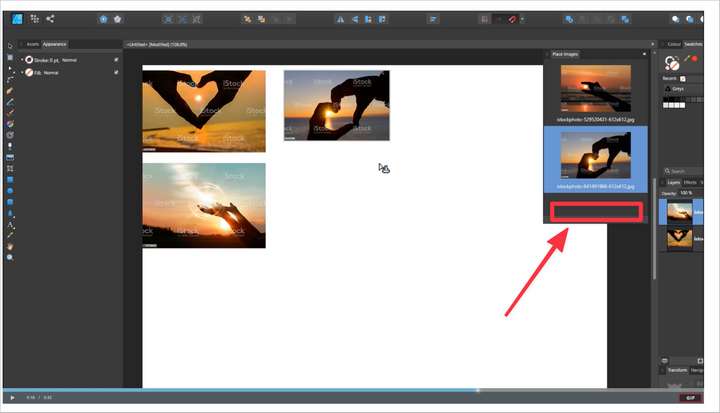Select highlighted hands thumbnail in Place Images
Screen dimensions: 720x413
coord(596,155)
